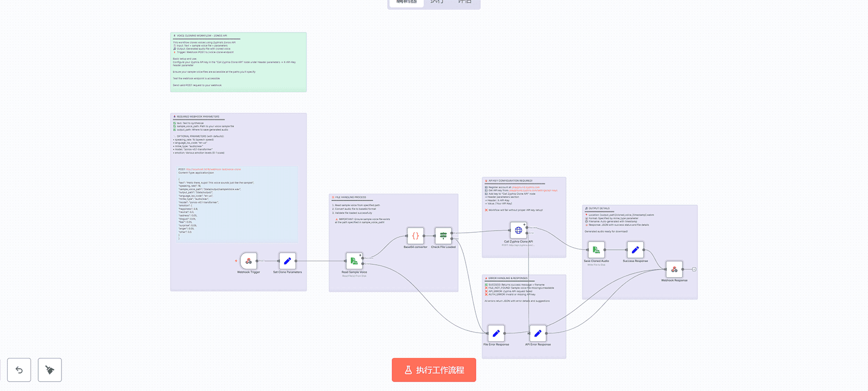Click the undo arrow button
Screen dimensions: 868x391
[19, 370]
